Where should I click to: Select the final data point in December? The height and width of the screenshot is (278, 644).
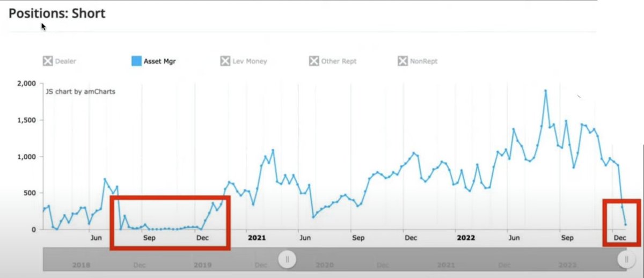click(x=626, y=224)
